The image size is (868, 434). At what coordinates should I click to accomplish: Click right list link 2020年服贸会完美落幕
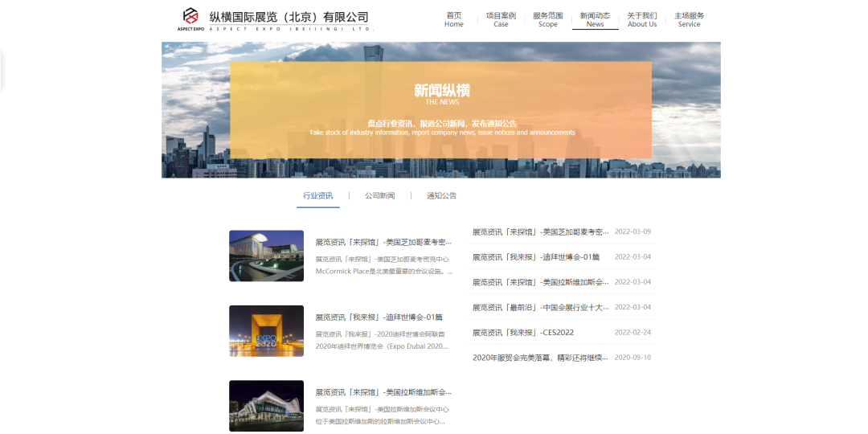540,358
